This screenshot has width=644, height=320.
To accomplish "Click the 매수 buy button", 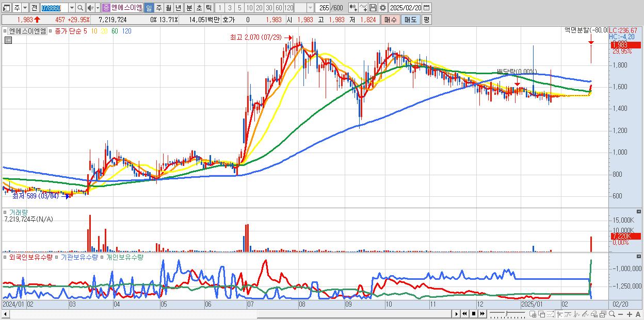I will pos(390,20).
